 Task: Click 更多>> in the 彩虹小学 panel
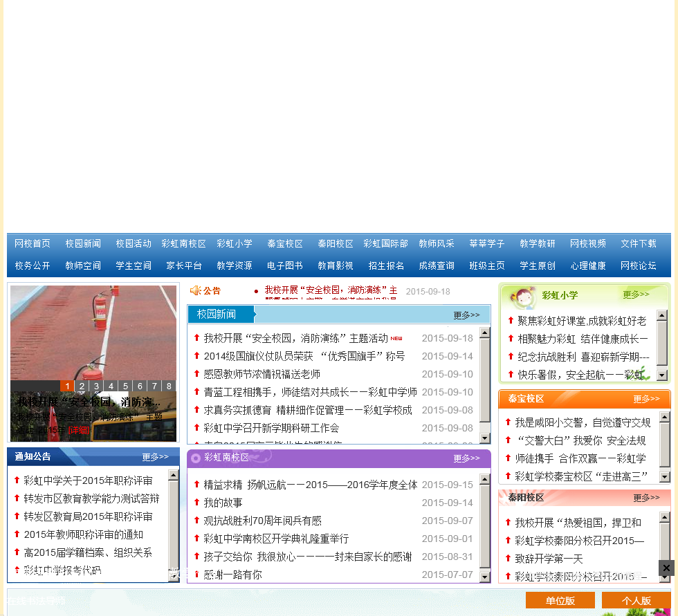(x=636, y=295)
